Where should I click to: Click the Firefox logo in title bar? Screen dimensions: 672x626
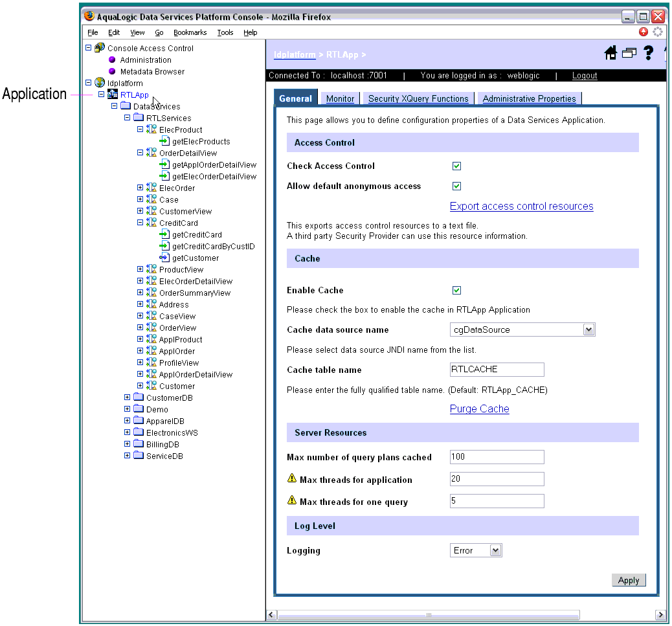pyautogui.click(x=89, y=16)
